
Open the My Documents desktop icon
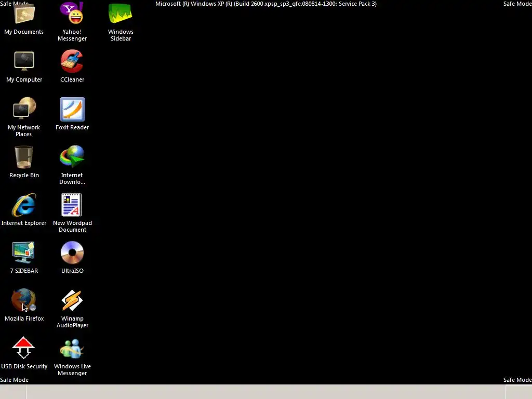[24, 14]
